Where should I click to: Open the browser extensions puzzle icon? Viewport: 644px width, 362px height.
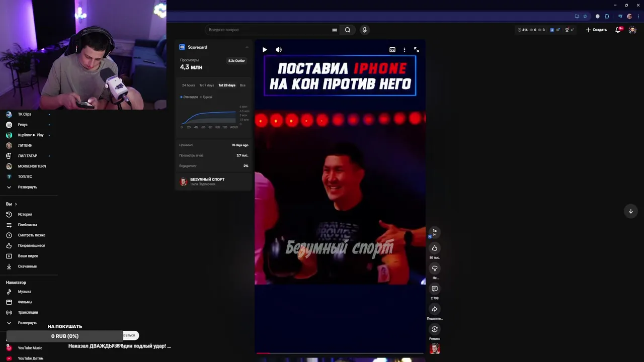click(x=607, y=16)
